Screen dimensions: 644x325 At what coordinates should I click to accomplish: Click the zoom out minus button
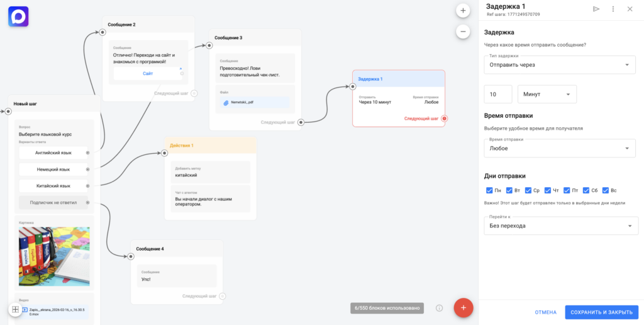[x=463, y=31]
